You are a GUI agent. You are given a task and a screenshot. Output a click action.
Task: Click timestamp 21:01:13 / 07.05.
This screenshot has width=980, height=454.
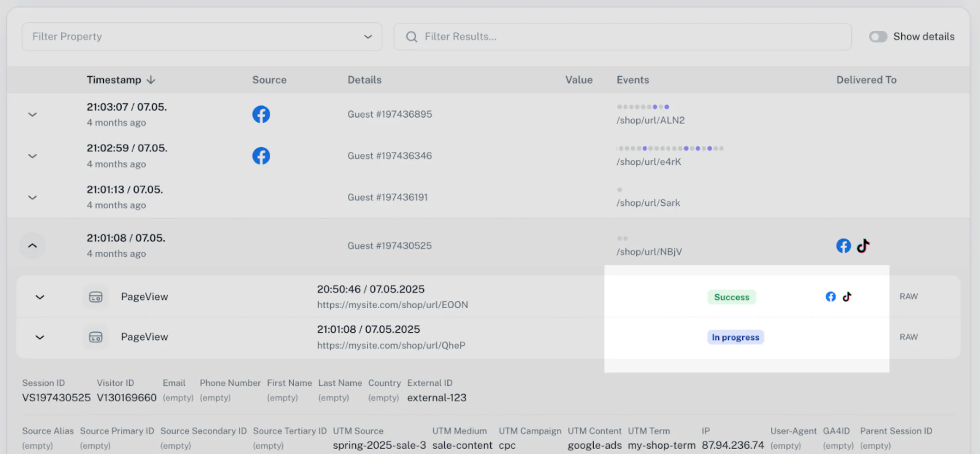pyautogui.click(x=124, y=190)
